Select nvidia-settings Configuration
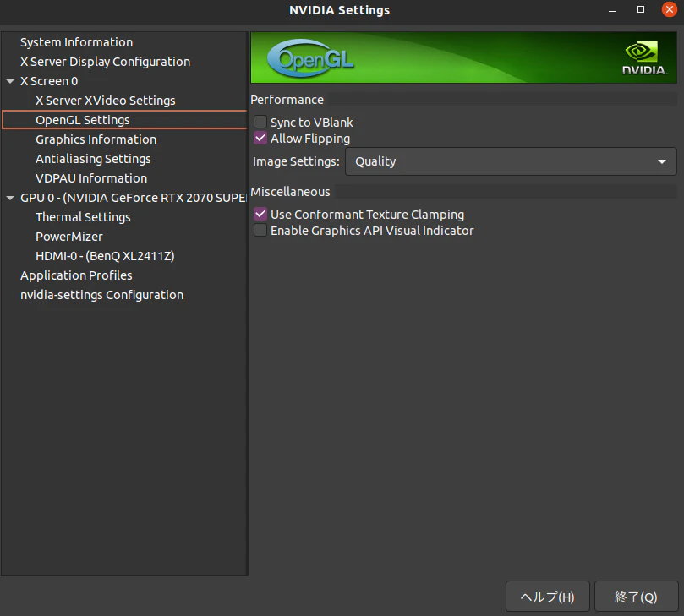The image size is (684, 616). (x=101, y=295)
